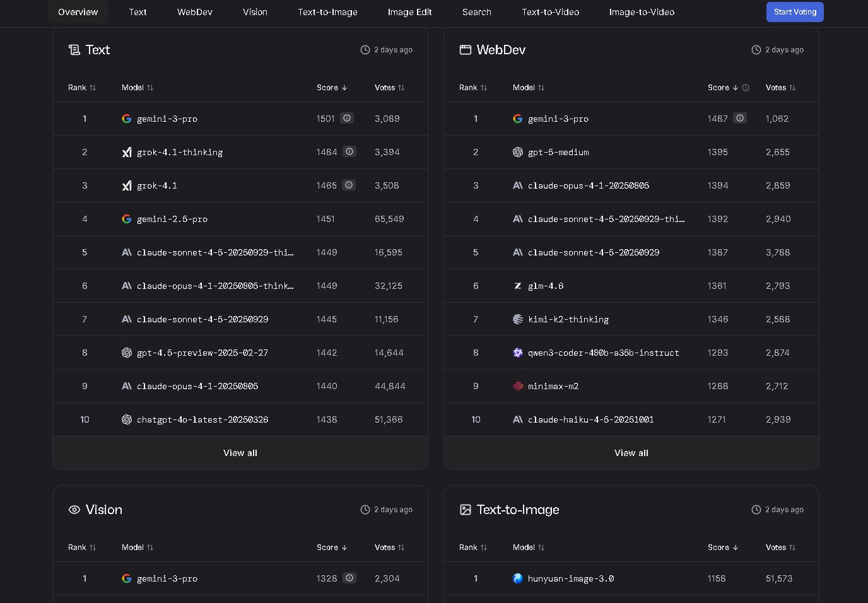This screenshot has width=868, height=603.
Task: Click the WebDev browser window heading icon
Action: pos(466,50)
